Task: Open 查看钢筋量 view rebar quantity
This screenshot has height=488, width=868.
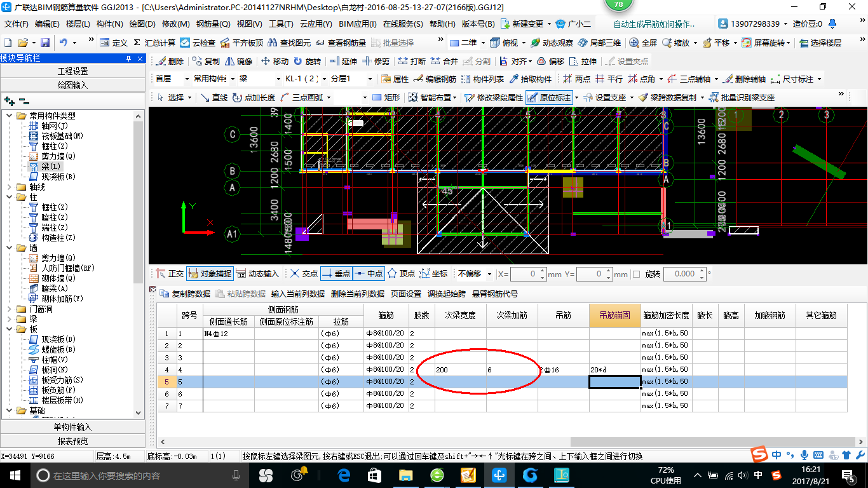Action: pos(341,43)
